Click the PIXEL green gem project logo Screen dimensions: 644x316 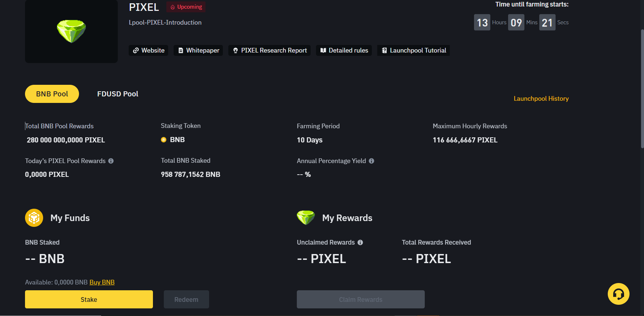click(71, 31)
